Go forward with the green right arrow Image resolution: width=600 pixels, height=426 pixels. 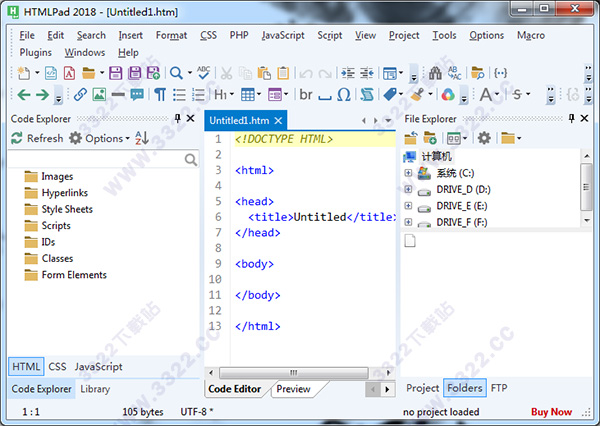[42, 94]
